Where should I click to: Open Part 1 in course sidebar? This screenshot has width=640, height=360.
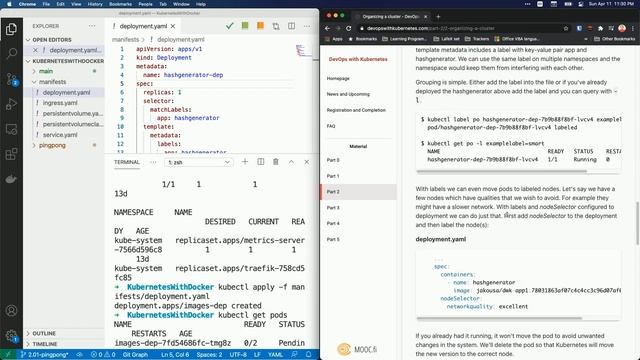[333, 176]
